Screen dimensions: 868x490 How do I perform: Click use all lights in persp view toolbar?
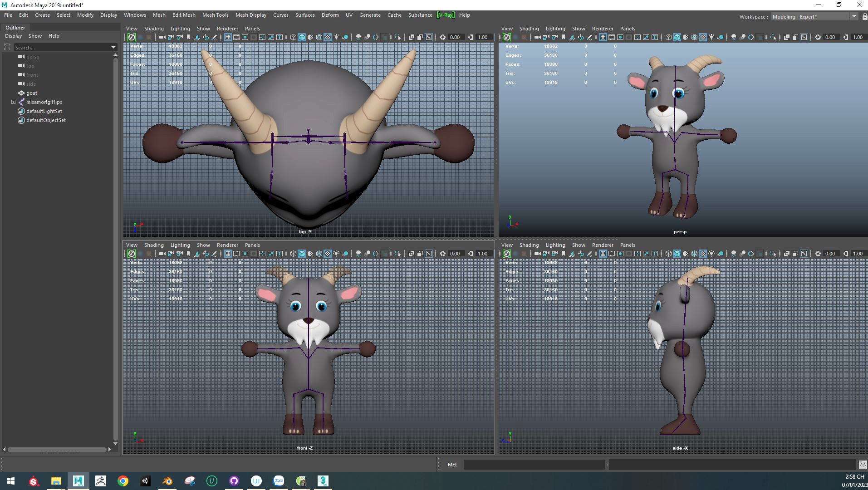click(711, 37)
